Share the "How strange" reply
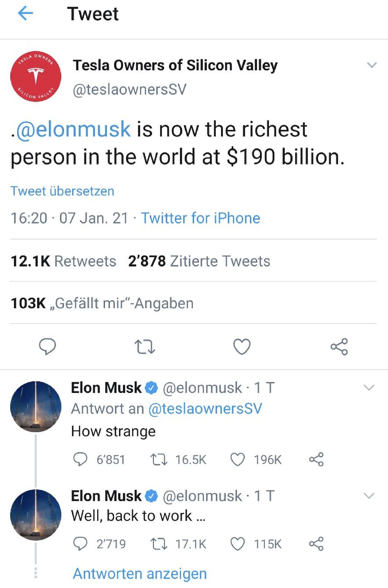388x588 pixels. [x=316, y=459]
